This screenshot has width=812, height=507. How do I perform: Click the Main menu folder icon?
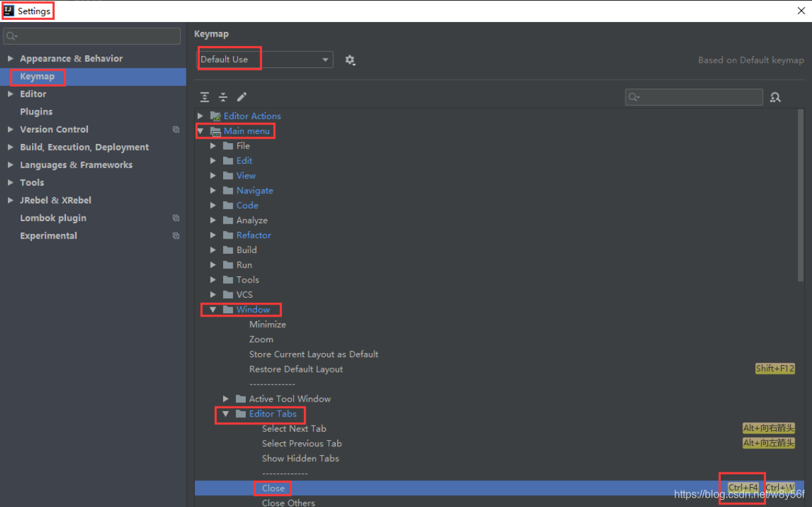(215, 131)
